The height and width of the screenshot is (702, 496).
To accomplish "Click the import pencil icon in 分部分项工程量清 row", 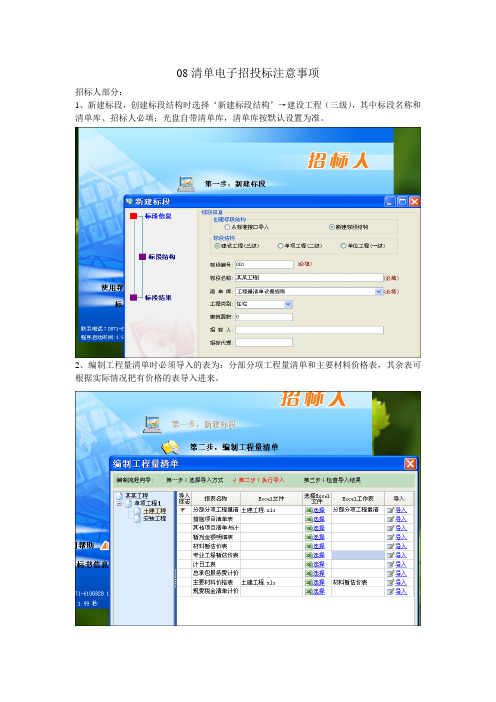I will coord(390,510).
